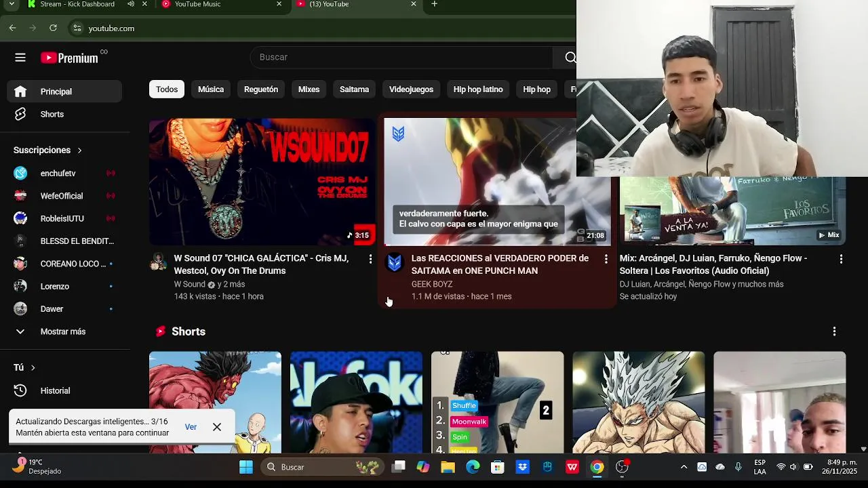
Task: Click the YouTube Premium logo
Action: tap(70, 58)
